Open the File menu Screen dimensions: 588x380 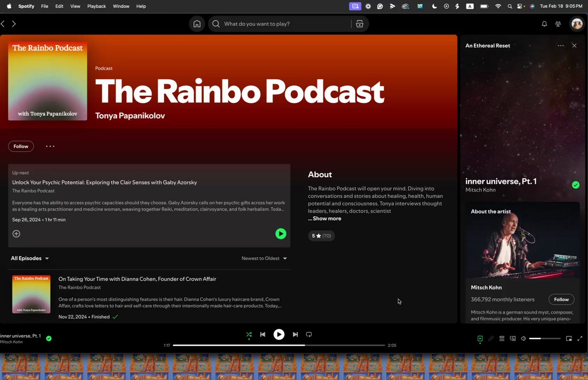45,6
